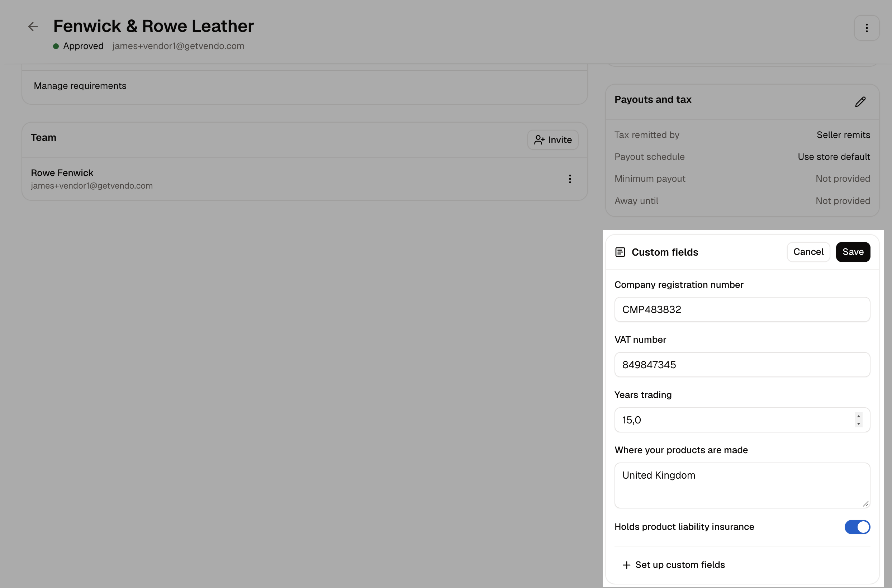
Task: Invite a new team member
Action: pos(553,140)
